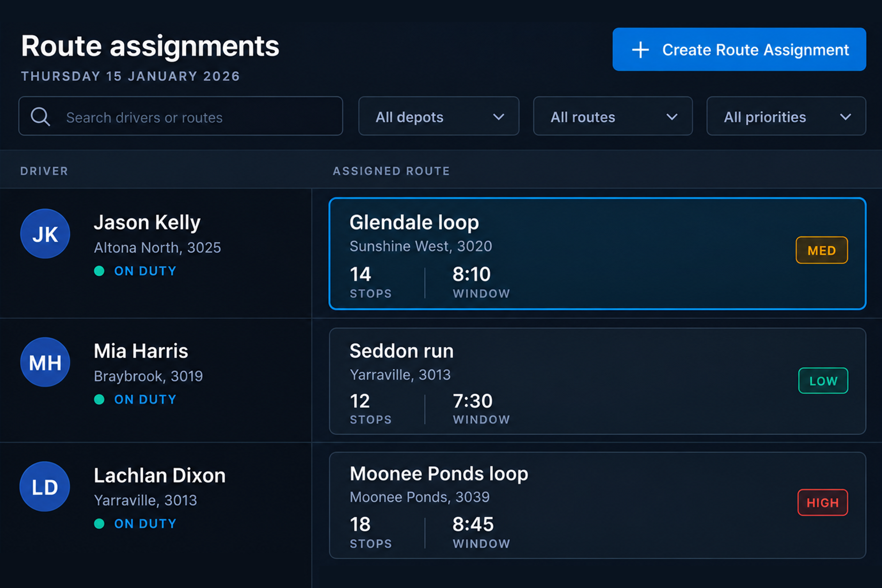
Task: Open the All depots dropdown
Action: click(x=439, y=116)
